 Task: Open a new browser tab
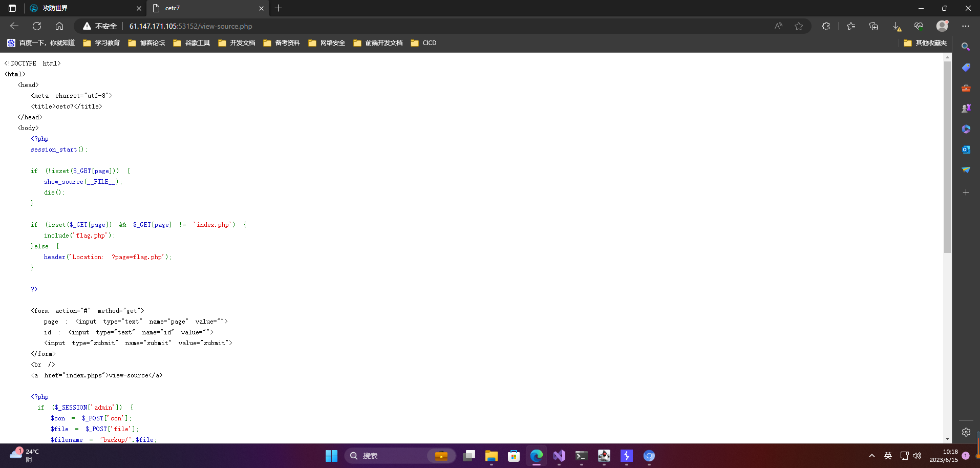pos(279,8)
